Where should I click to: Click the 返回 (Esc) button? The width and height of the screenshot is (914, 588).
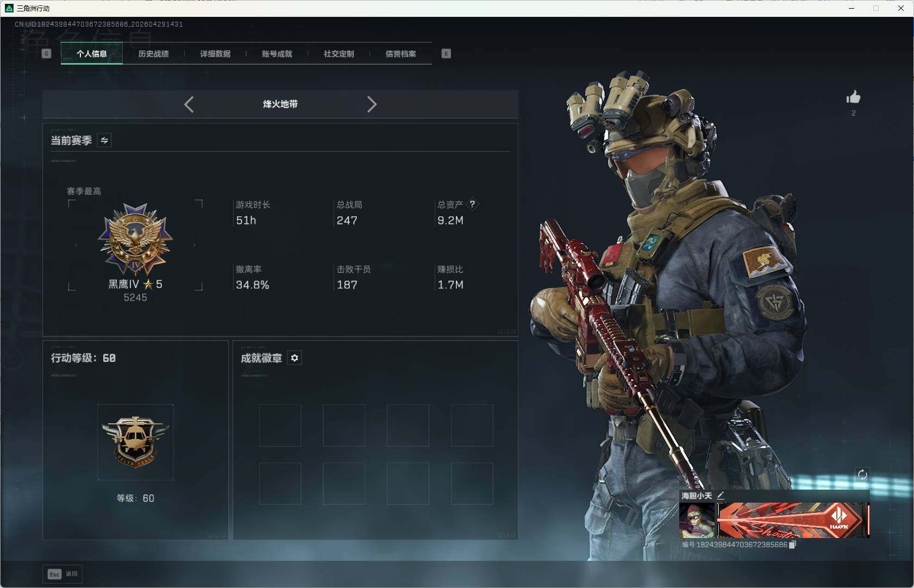click(x=61, y=574)
